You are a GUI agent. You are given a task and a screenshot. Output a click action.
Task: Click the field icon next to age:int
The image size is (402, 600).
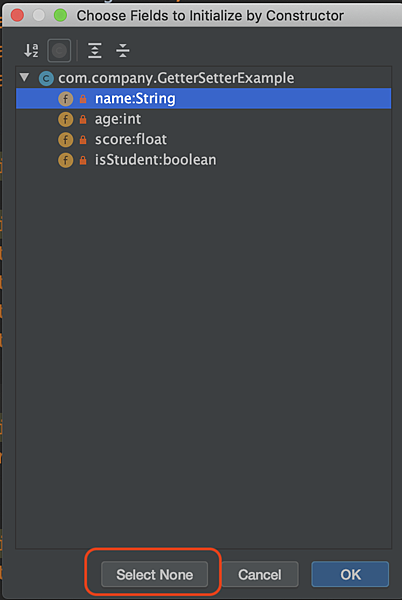click(x=65, y=119)
